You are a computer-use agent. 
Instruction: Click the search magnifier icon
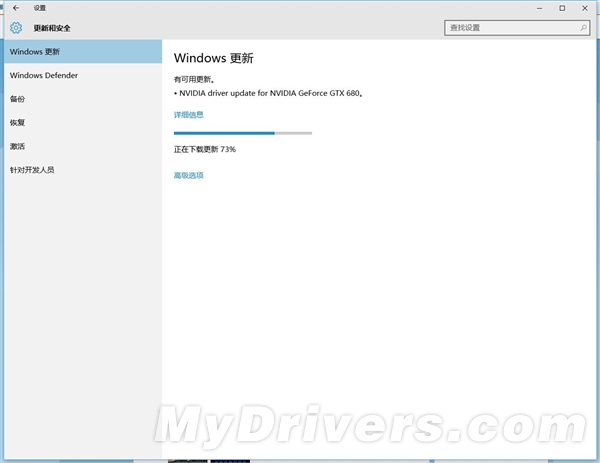click(x=583, y=28)
